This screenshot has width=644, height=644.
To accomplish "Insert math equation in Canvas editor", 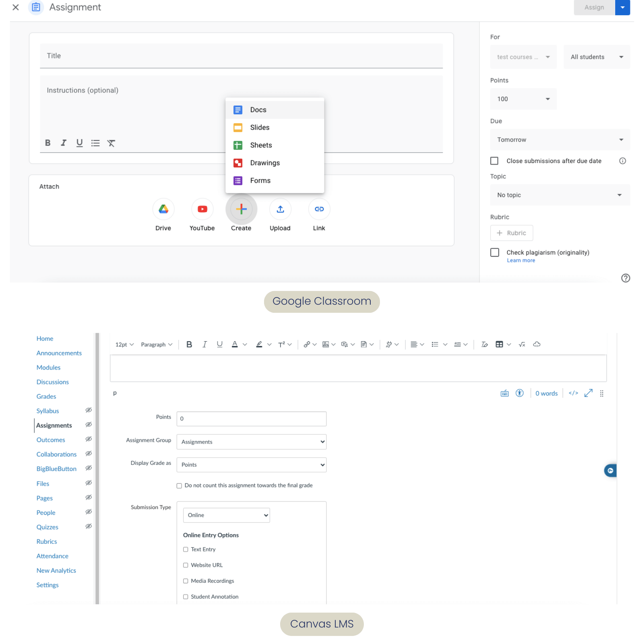I will click(x=522, y=345).
